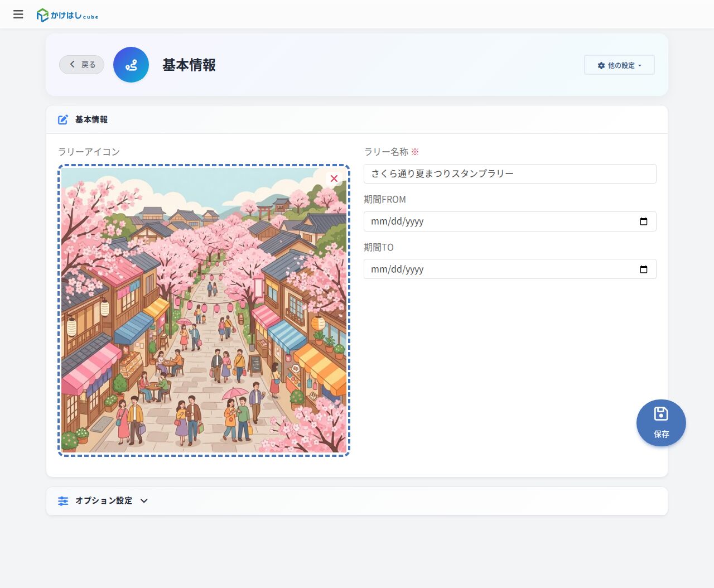Click the 基本情報 page title
Screen dimensions: 714x588
pyautogui.click(x=189, y=65)
